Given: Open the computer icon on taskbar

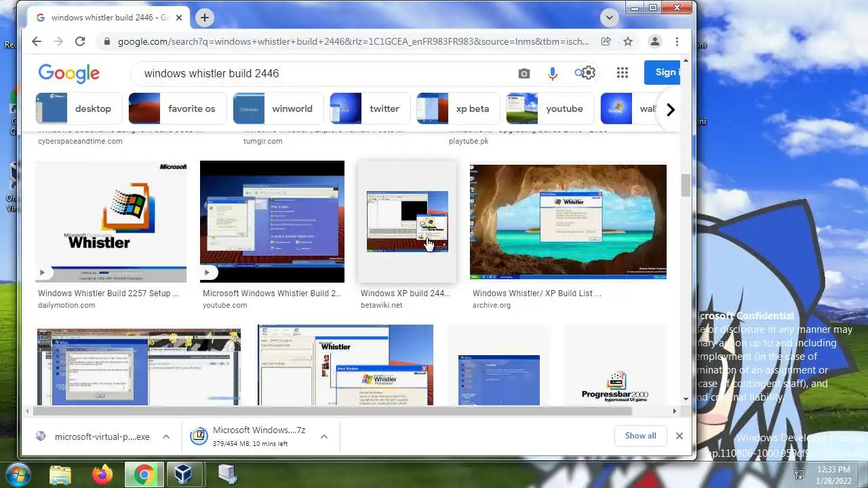Looking at the screenshot, I should pos(228,475).
